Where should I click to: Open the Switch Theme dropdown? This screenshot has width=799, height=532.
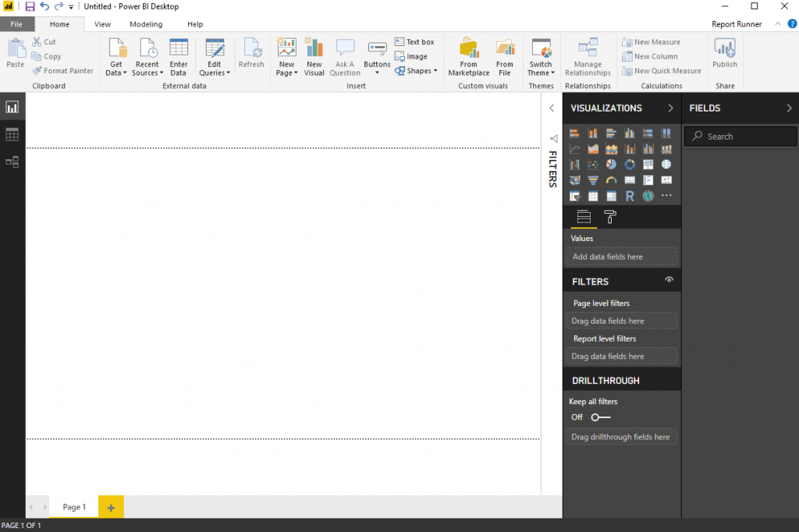542,58
